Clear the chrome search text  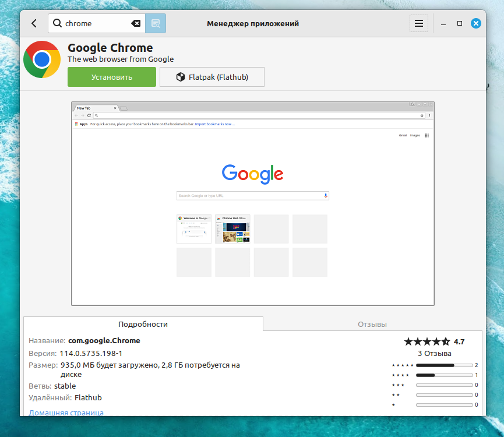[136, 23]
